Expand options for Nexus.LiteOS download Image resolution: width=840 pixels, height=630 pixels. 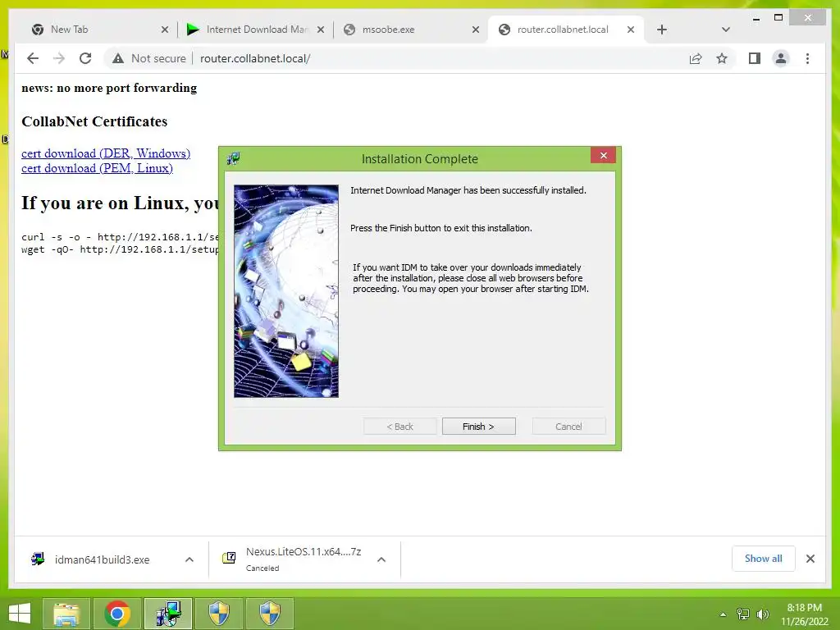coord(381,559)
